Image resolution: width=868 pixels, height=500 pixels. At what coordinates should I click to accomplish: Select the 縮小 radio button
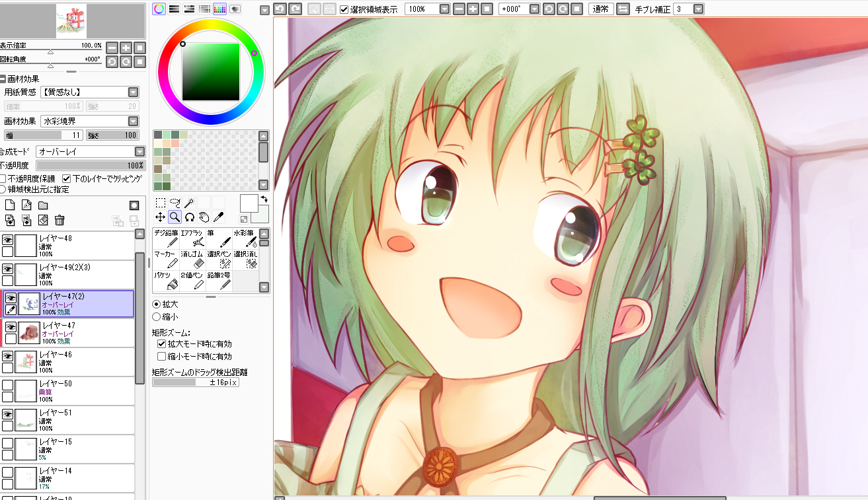pyautogui.click(x=156, y=317)
